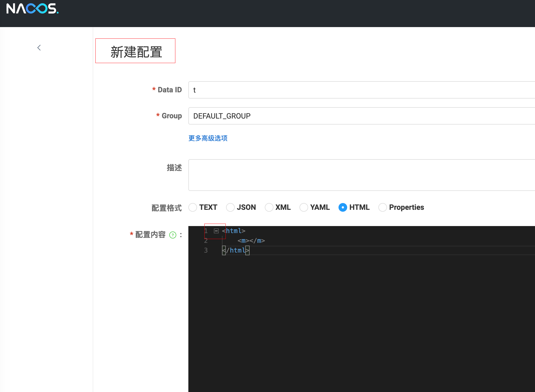The width and height of the screenshot is (535, 392).
Task: Select the JSON configuration format
Action: coord(230,207)
